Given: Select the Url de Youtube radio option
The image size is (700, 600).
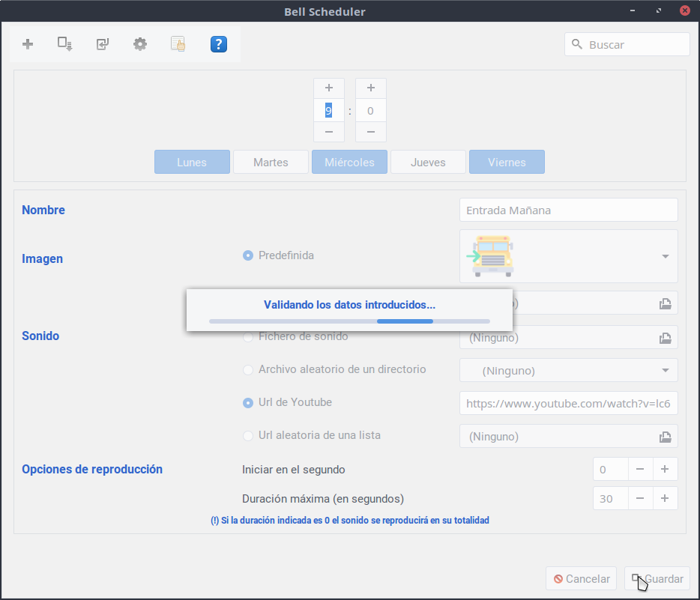Looking at the screenshot, I should (x=248, y=402).
